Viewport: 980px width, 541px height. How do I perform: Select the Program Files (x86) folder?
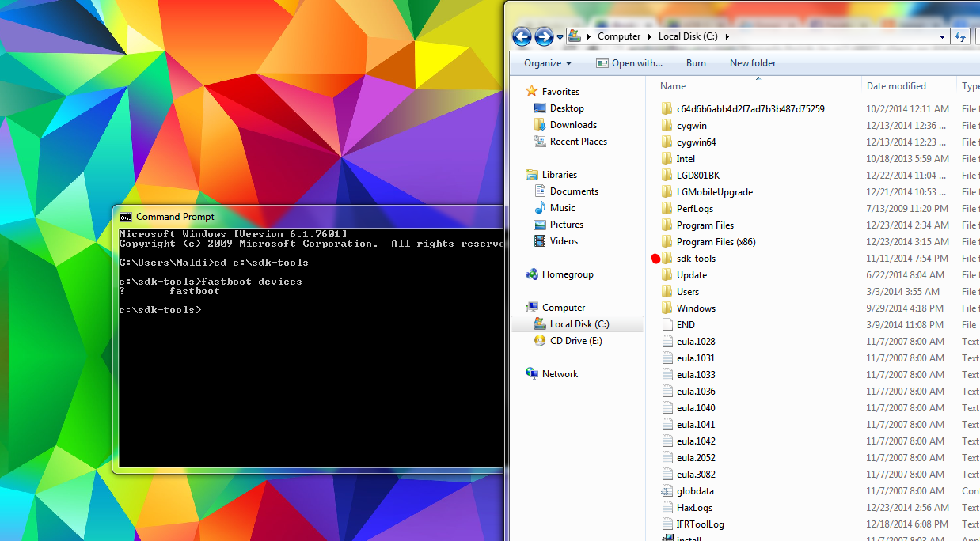[x=716, y=242]
